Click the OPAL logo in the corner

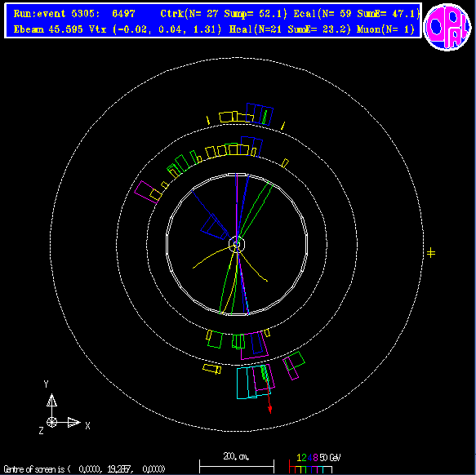tap(447, 27)
